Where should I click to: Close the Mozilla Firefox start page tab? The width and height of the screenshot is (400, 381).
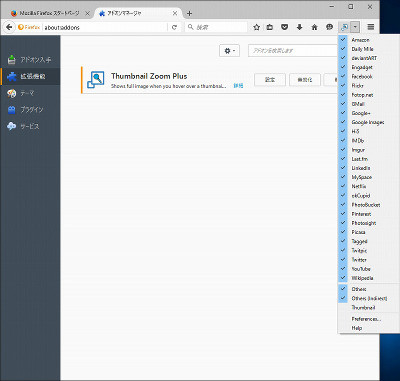point(87,13)
